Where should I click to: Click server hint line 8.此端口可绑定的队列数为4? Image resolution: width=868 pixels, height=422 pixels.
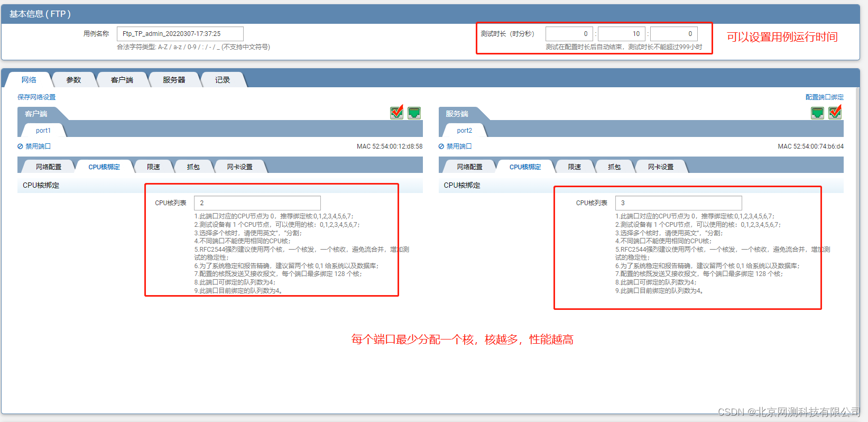click(656, 282)
